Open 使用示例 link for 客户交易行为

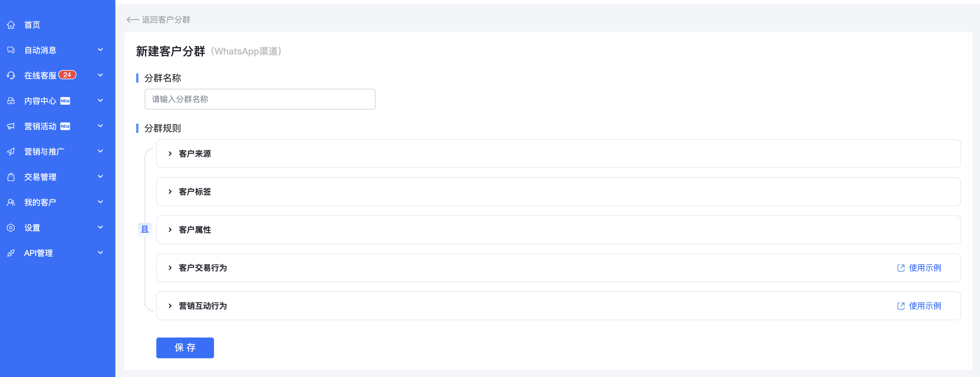(919, 268)
